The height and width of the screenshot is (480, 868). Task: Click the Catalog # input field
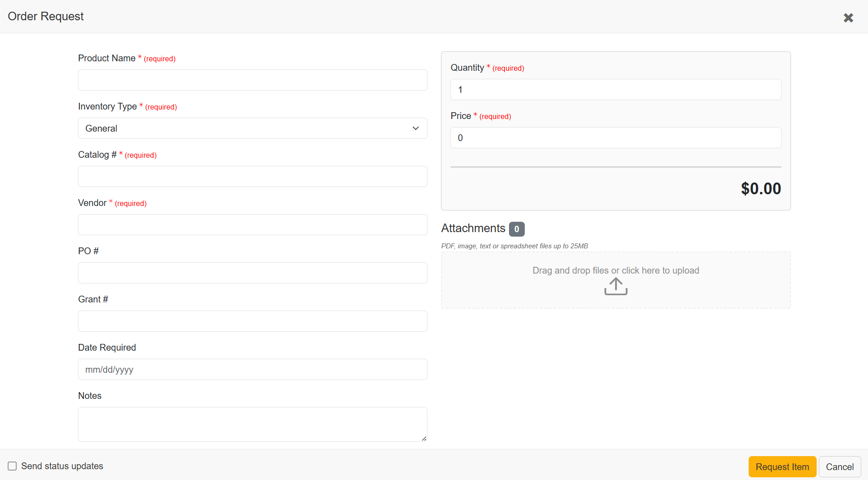tap(252, 176)
